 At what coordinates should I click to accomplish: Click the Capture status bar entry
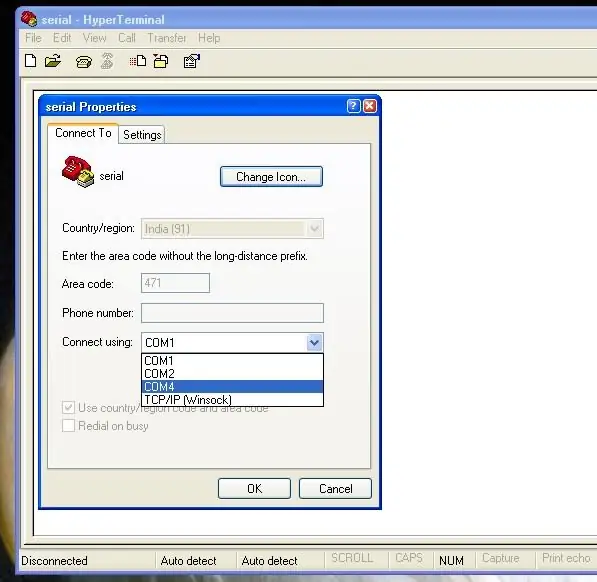point(501,558)
